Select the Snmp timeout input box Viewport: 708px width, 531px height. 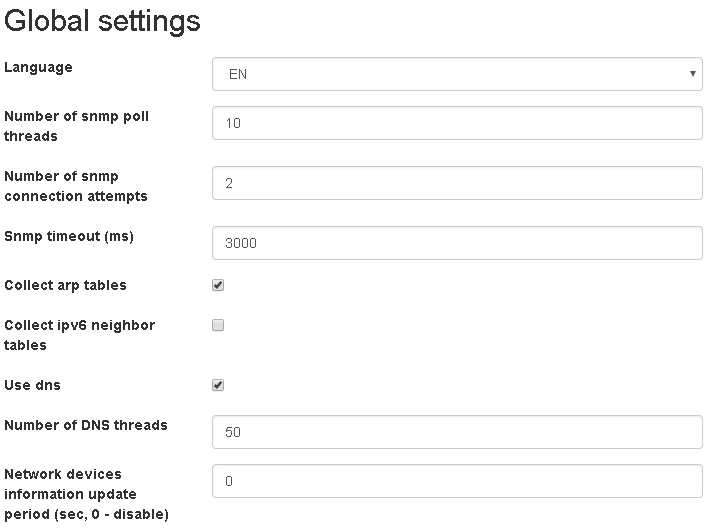[x=457, y=242]
